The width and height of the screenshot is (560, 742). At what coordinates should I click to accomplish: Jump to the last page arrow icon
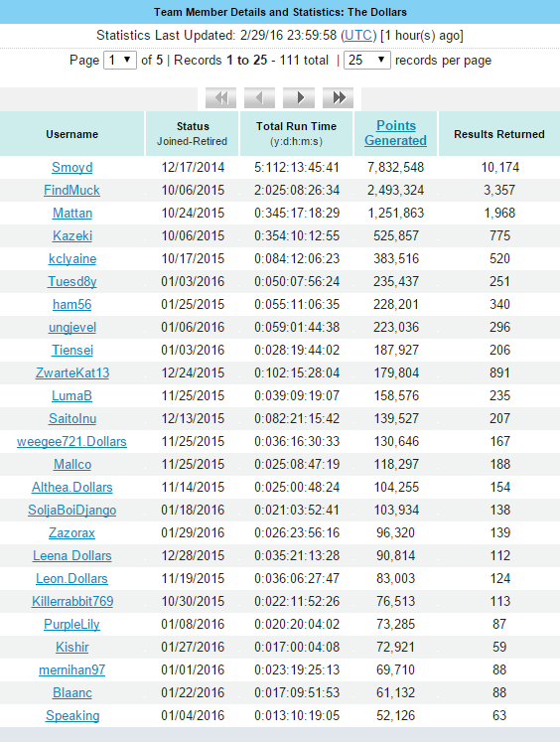click(x=338, y=98)
